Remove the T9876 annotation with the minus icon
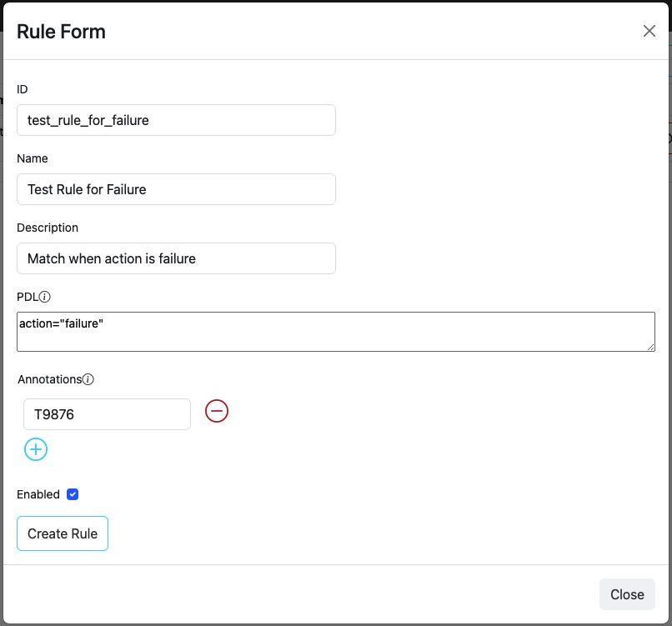 point(217,412)
